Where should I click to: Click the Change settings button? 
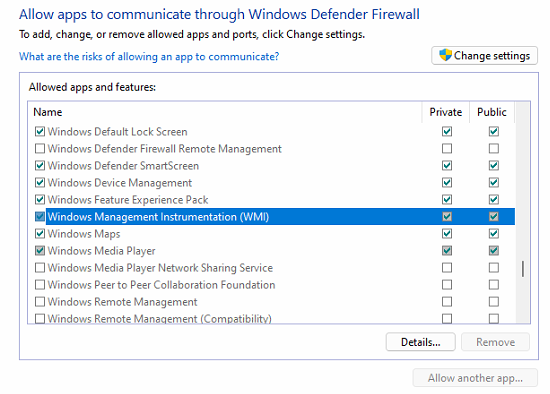coord(484,55)
